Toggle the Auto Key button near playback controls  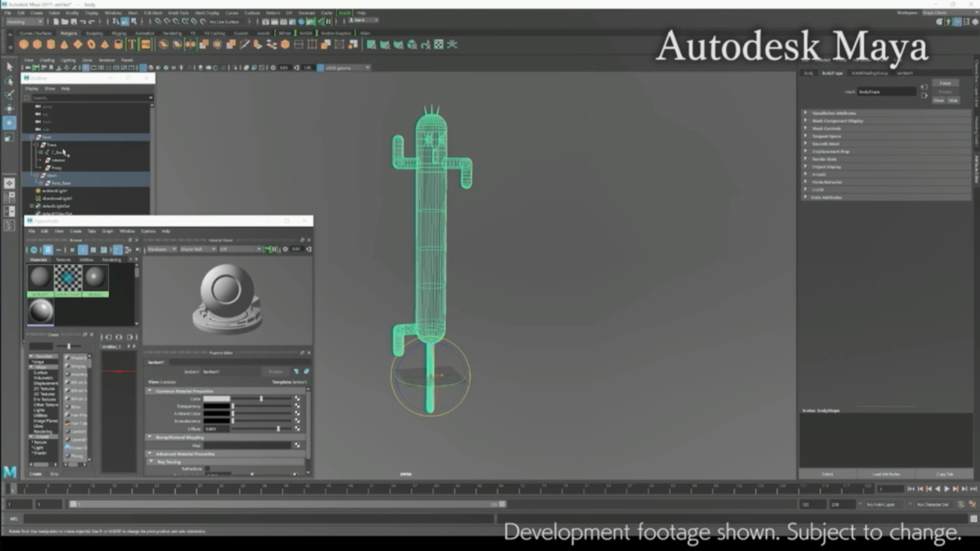[961, 504]
